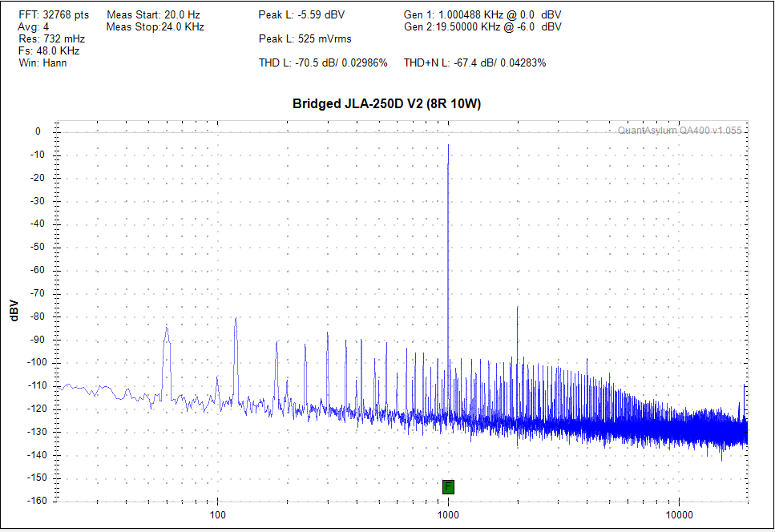Viewport: 775px width, 532px height.
Task: Click the FFT: 32768 pts readout
Action: (x=54, y=14)
